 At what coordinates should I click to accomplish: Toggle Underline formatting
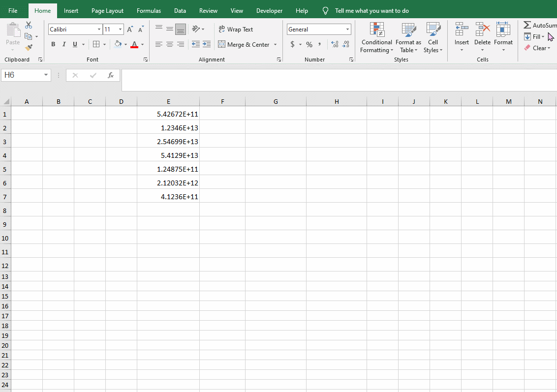pyautogui.click(x=75, y=44)
